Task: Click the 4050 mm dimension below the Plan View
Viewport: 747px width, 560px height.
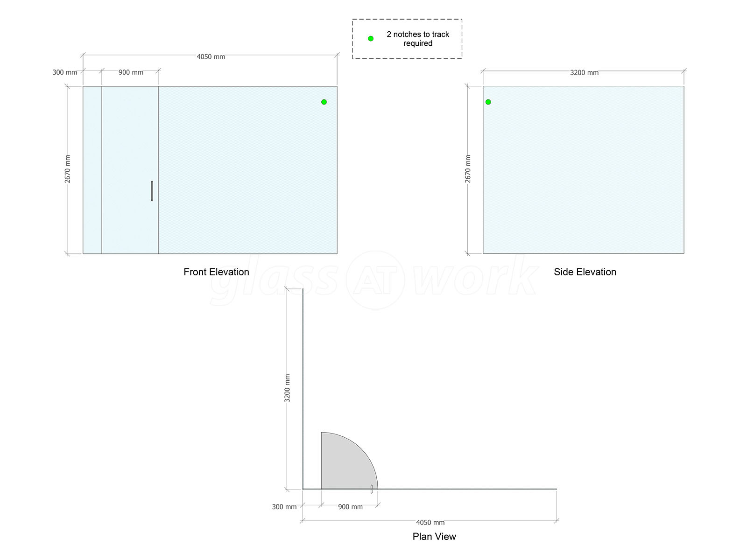Action: click(430, 523)
